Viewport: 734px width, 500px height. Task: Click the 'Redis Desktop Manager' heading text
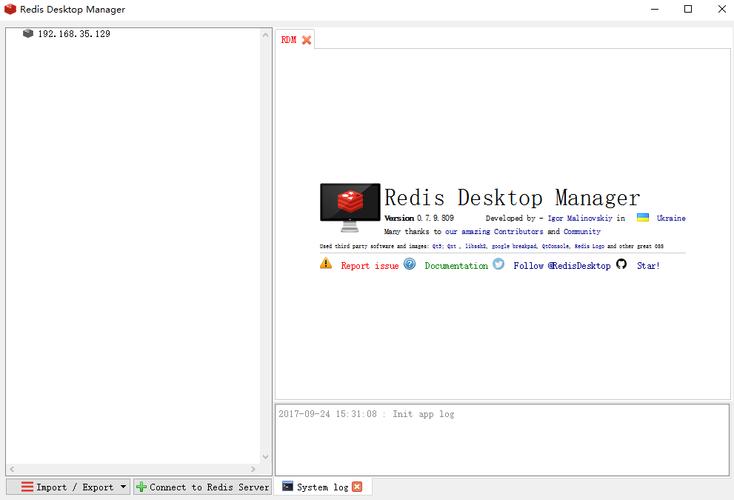click(512, 198)
